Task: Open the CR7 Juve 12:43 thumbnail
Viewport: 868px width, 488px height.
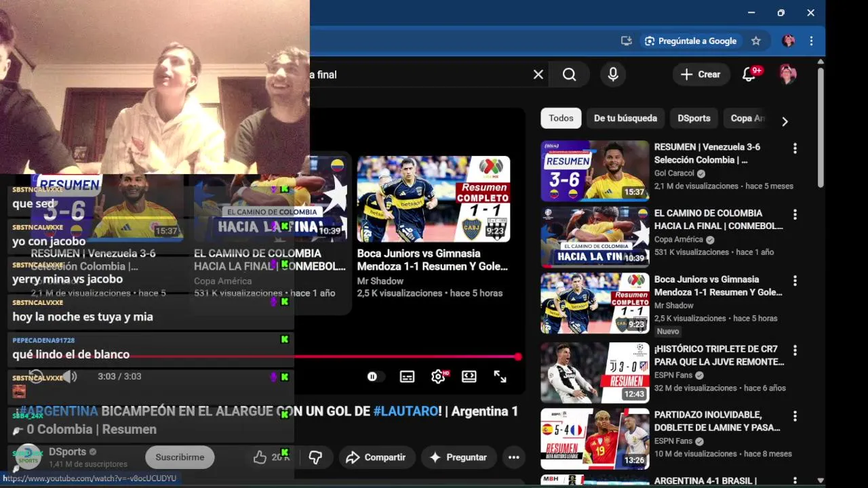Action: click(595, 373)
